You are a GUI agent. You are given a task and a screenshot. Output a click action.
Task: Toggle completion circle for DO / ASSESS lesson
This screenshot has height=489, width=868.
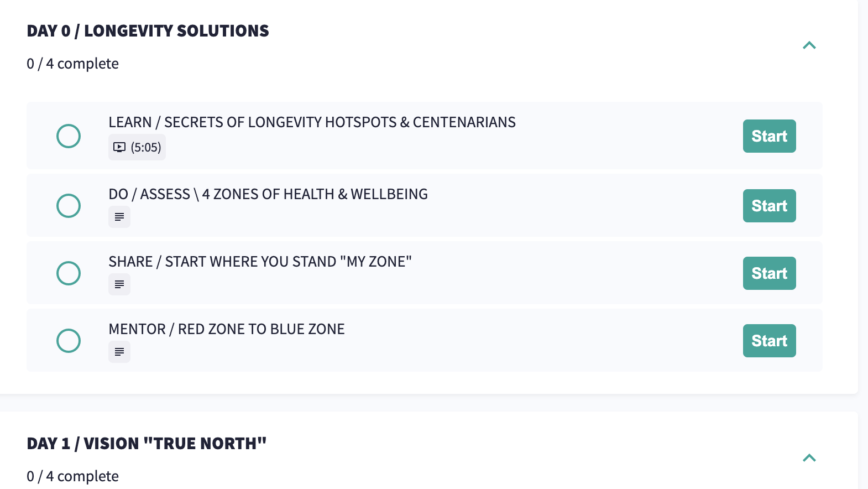coord(69,206)
